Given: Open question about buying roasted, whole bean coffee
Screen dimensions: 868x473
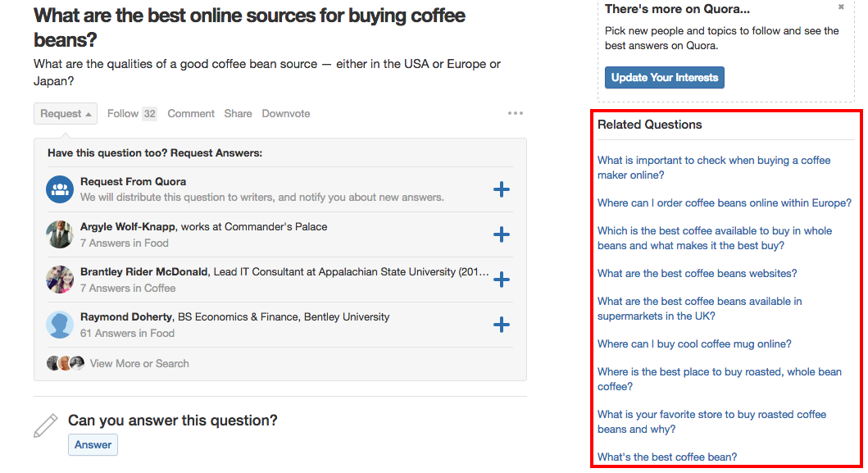Looking at the screenshot, I should [x=719, y=379].
